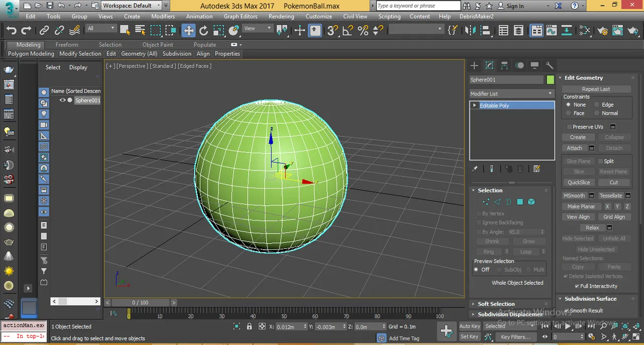Enable the Preserve UVs checkbox

pyautogui.click(x=569, y=127)
